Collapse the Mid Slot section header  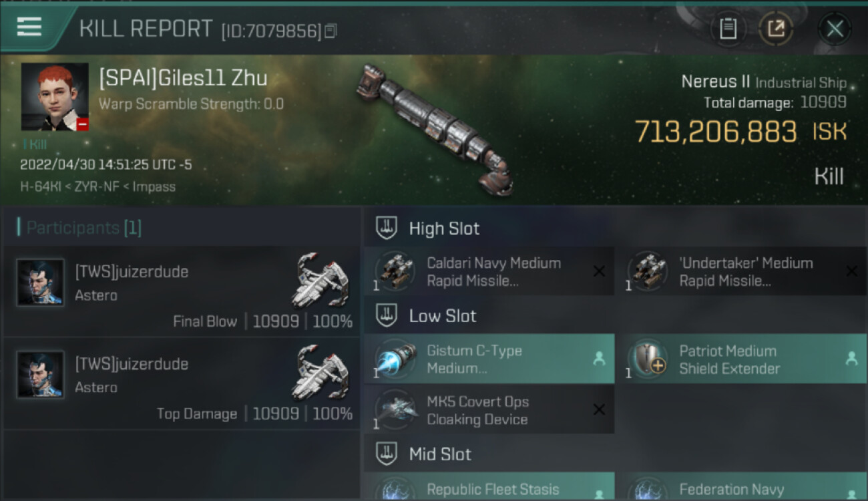point(440,454)
